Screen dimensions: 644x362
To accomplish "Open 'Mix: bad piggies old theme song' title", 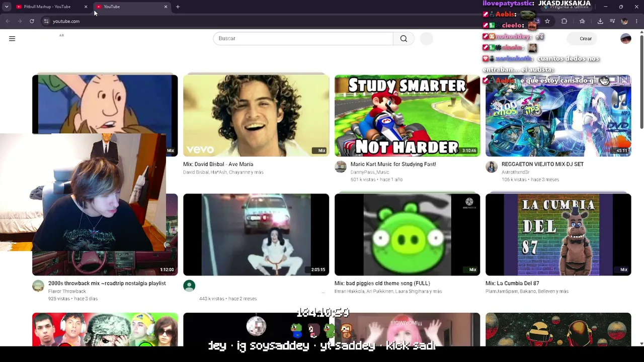I will click(382, 284).
